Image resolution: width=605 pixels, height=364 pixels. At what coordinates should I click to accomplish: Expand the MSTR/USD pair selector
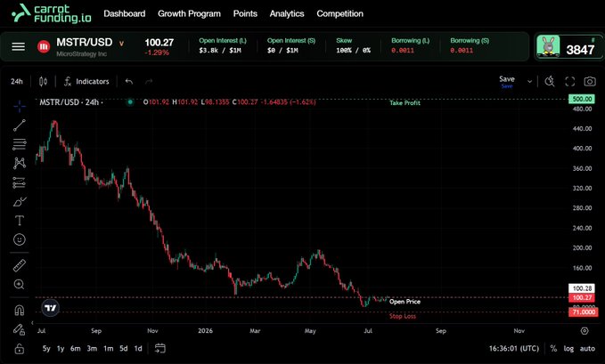tap(121, 44)
